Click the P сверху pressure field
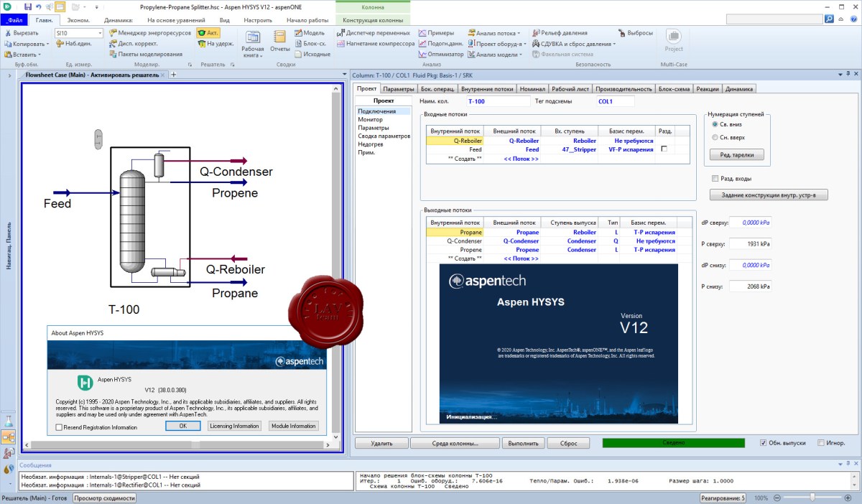 coord(750,244)
